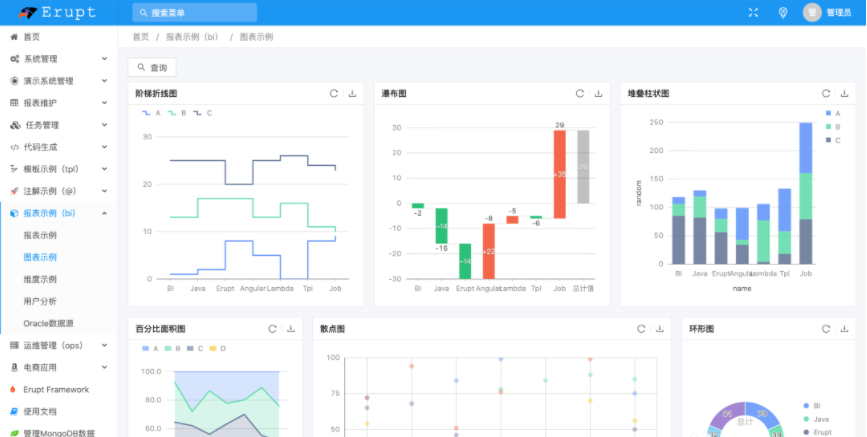Refresh the 瀑布图 chart
Viewport: 867px width, 437px height.
[x=579, y=93]
